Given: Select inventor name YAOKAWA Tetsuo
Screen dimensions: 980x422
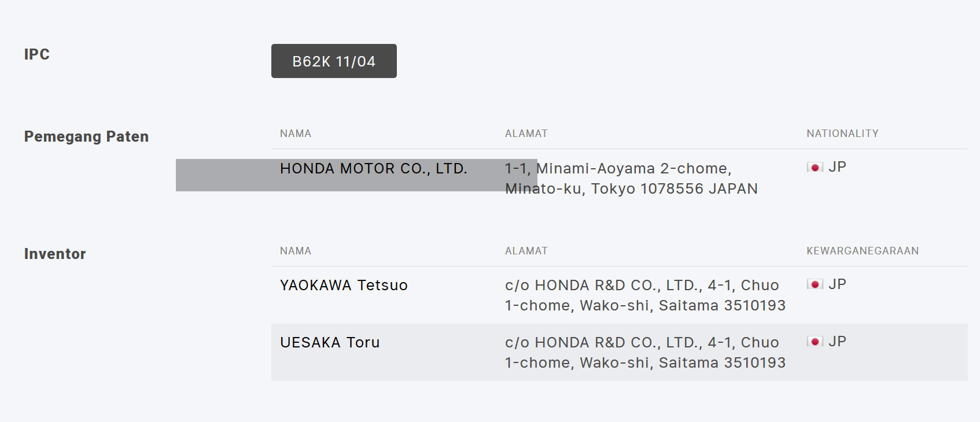Looking at the screenshot, I should click(344, 285).
